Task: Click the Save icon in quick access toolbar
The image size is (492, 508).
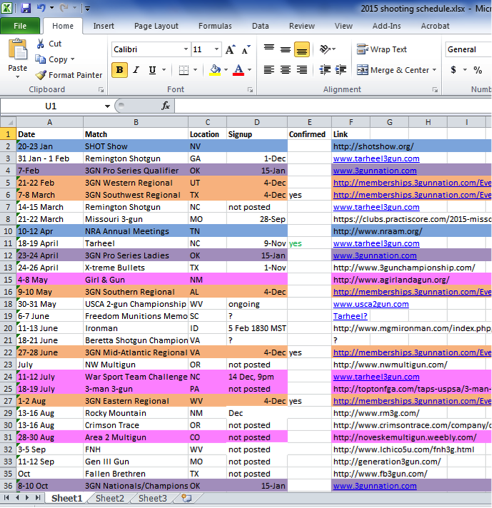Action: coord(25,8)
